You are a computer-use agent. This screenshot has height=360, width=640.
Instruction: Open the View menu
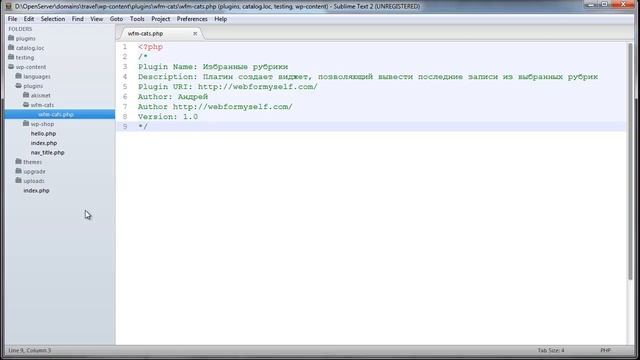point(97,19)
